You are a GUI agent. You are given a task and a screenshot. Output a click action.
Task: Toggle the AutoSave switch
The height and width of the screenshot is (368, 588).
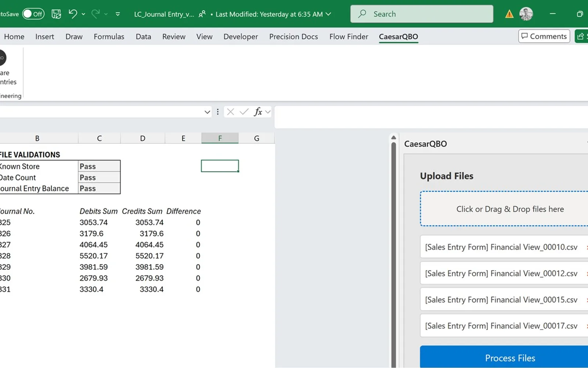33,14
